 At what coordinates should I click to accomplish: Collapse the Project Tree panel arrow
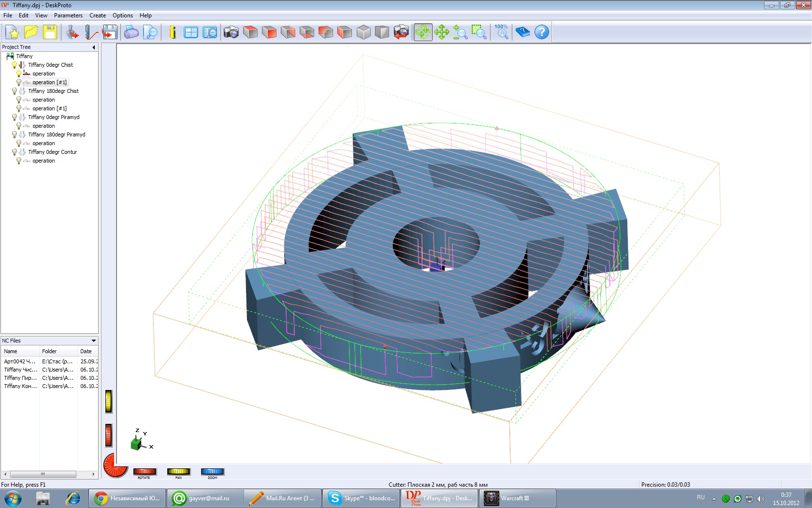point(94,47)
